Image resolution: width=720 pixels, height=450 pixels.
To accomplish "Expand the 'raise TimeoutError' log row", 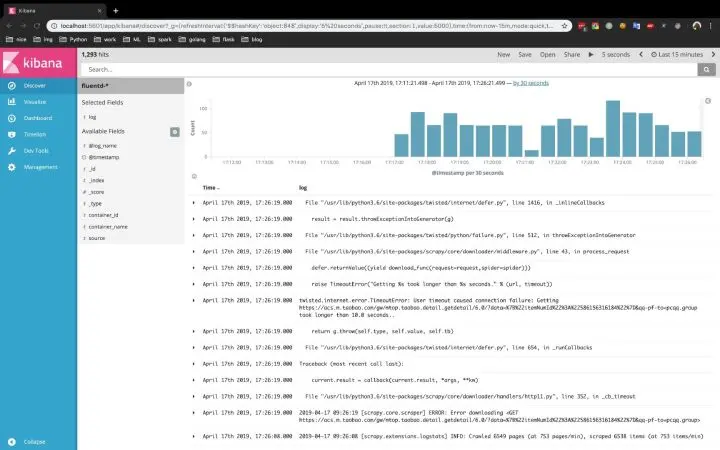I will (193, 284).
